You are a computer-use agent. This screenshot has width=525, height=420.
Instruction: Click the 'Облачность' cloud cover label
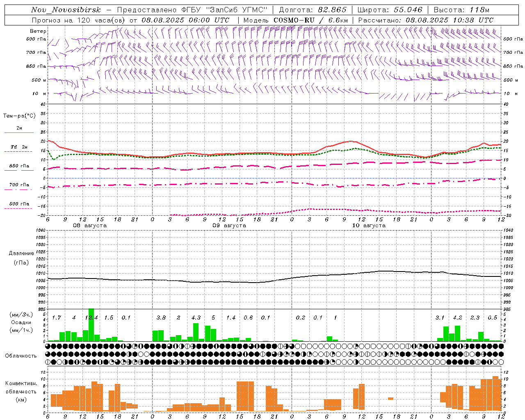21,356
